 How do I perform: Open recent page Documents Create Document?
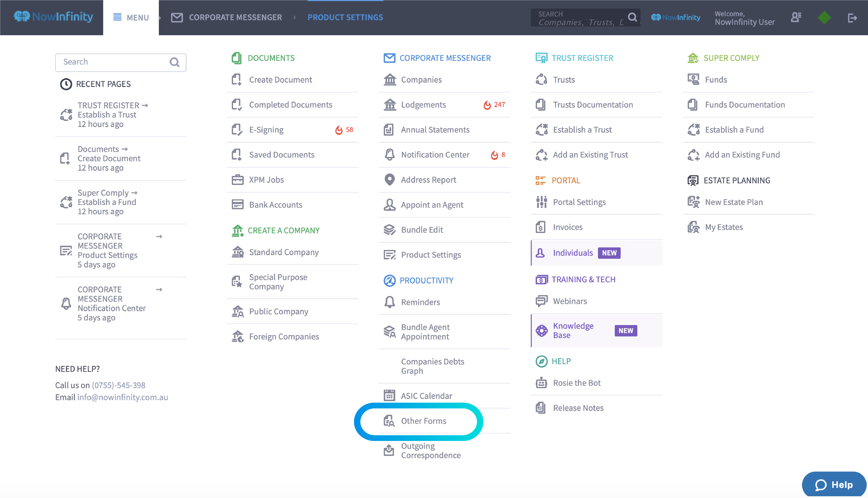[x=121, y=158]
